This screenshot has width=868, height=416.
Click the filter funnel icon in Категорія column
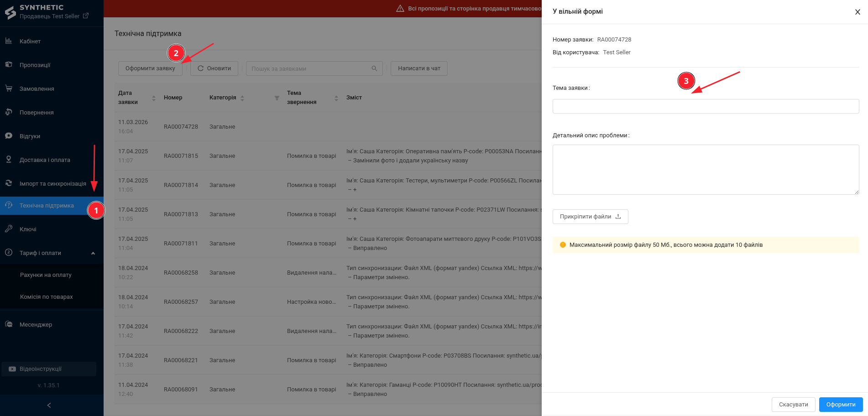coord(277,98)
